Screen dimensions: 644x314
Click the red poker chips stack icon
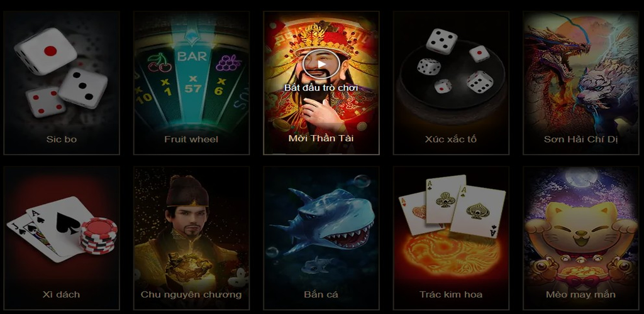tap(99, 235)
